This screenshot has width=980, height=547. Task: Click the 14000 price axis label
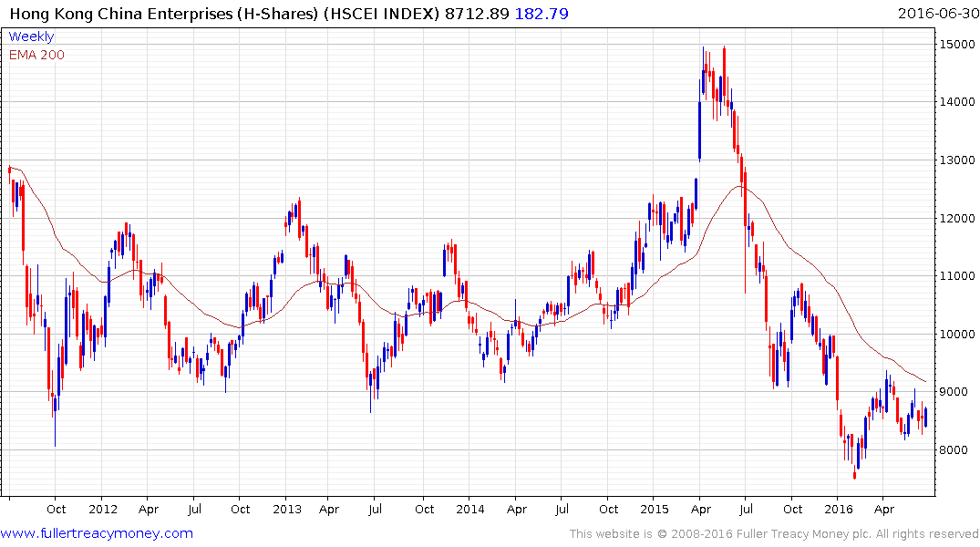957,102
